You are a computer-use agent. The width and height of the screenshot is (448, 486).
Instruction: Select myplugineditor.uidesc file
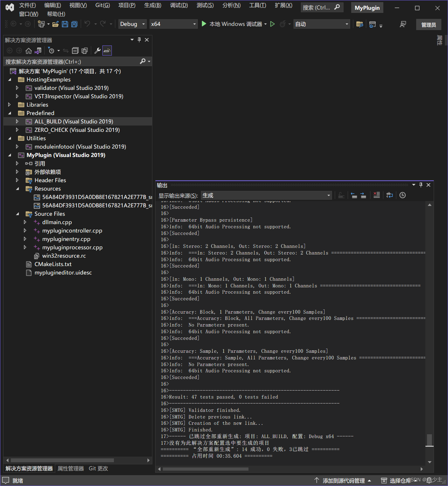coord(63,272)
